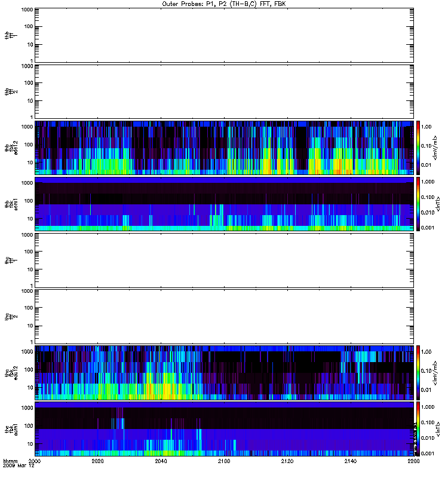The height and width of the screenshot is (478, 448).
Task: Click the '2000' time axis label
Action: pyautogui.click(x=35, y=461)
